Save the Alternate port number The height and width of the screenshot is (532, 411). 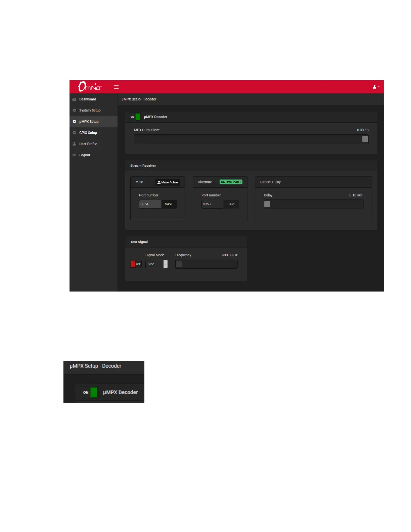click(232, 204)
